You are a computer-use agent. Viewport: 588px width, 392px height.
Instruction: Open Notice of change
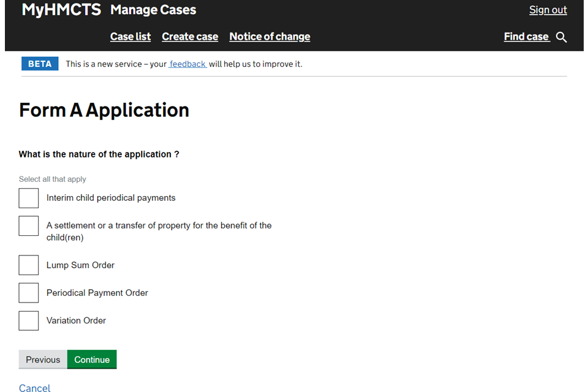tap(269, 37)
